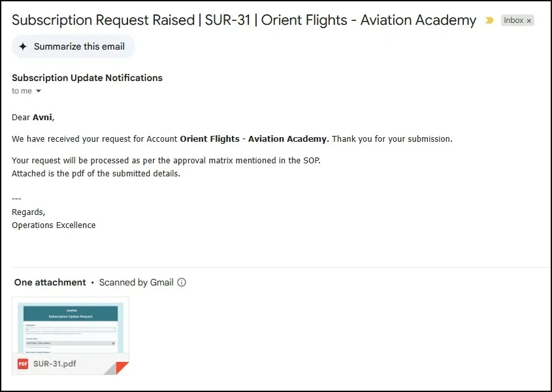Click the "Scanned by Gmail" text

point(136,282)
